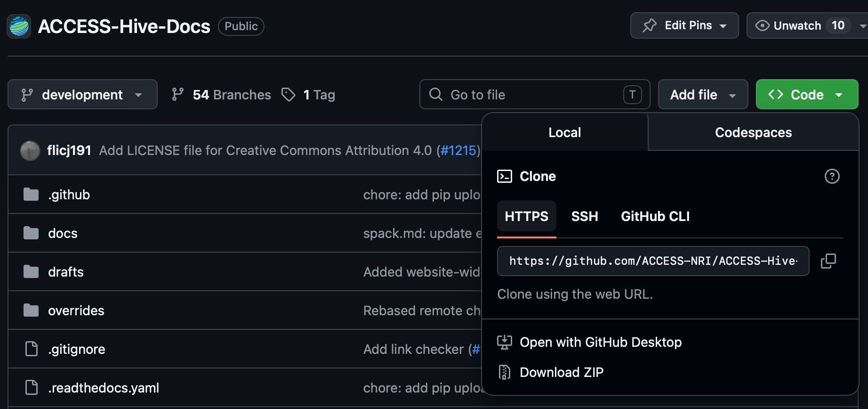This screenshot has width=868, height=409.
Task: Click the overrides folder icon
Action: point(31,310)
